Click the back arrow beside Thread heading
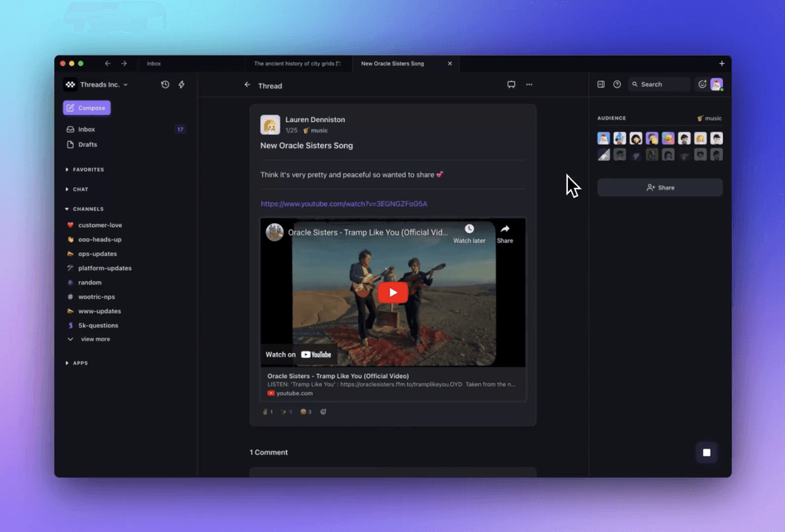The height and width of the screenshot is (532, 785). 248,85
